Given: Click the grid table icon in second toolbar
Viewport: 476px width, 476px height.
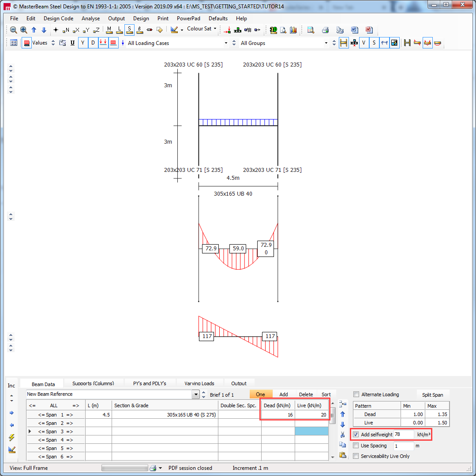Looking at the screenshot, I should pyautogui.click(x=14, y=43).
